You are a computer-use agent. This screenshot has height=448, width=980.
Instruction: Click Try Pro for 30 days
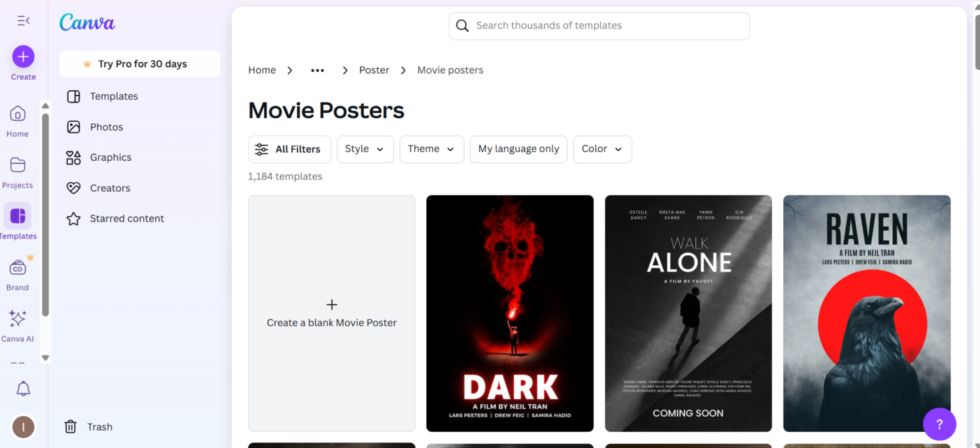coord(140,64)
